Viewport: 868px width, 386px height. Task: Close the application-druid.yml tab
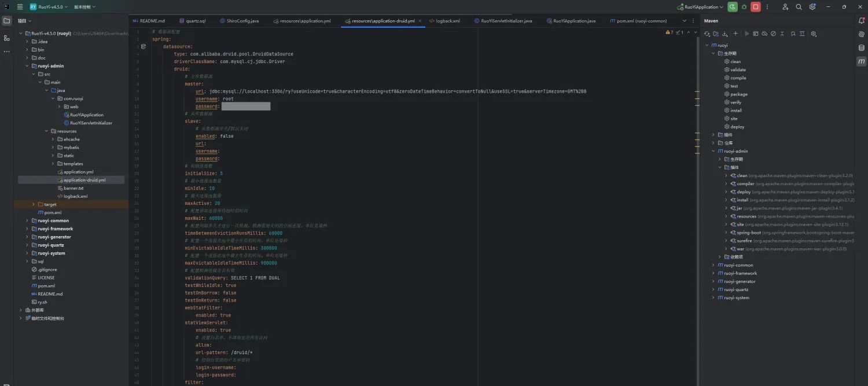[420, 21]
